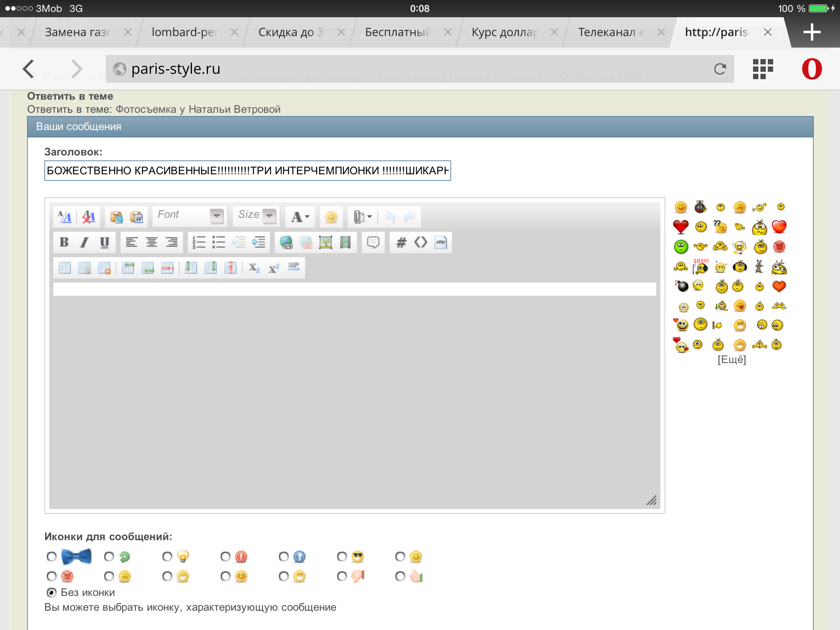Screen dimensions: 840x630
Task: Insert an image into the message
Action: pos(326,242)
